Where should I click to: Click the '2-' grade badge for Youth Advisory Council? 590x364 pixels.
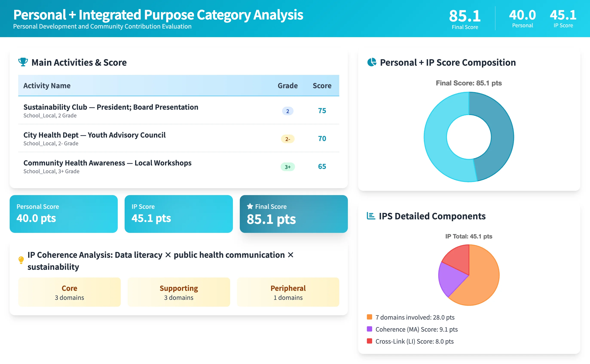(x=287, y=139)
